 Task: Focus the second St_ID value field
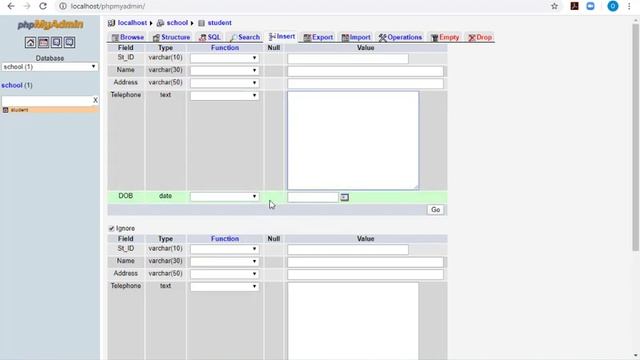coord(348,250)
